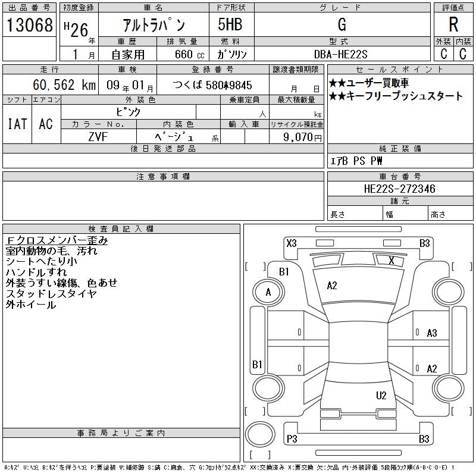Click the X3 damage mark on front bumper
Viewport: 476px width, 476px height.
click(x=292, y=243)
